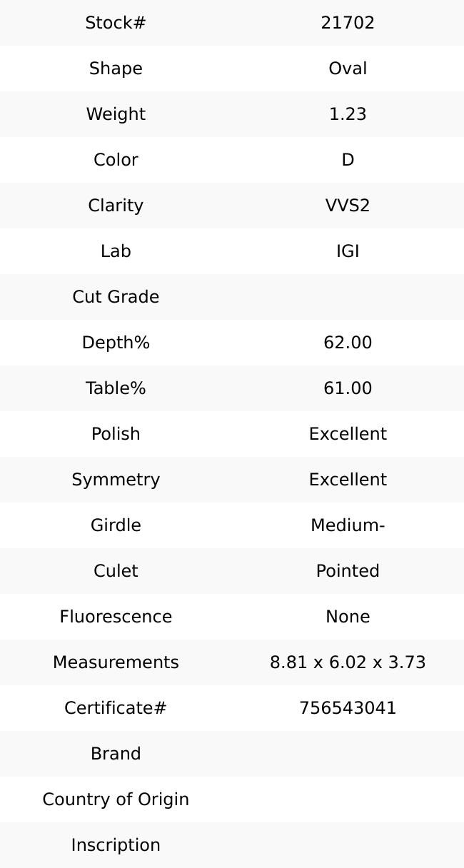Click the stock number value 21702
Viewport: 464px width, 868px height.
(x=348, y=23)
